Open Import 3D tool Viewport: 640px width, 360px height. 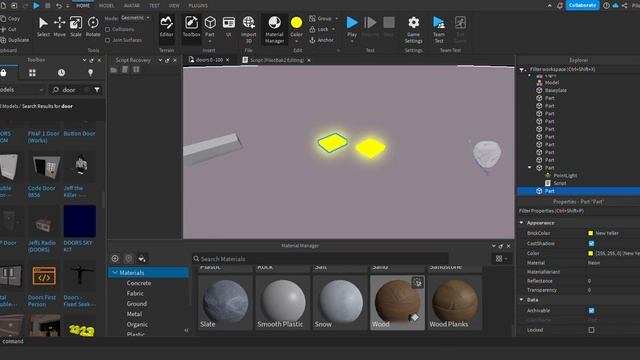(249, 29)
